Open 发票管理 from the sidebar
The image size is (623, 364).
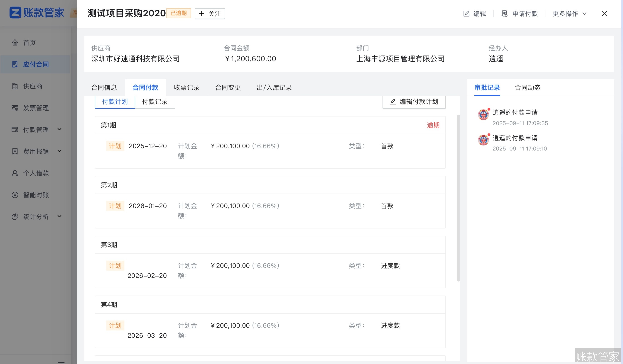click(x=15, y=108)
